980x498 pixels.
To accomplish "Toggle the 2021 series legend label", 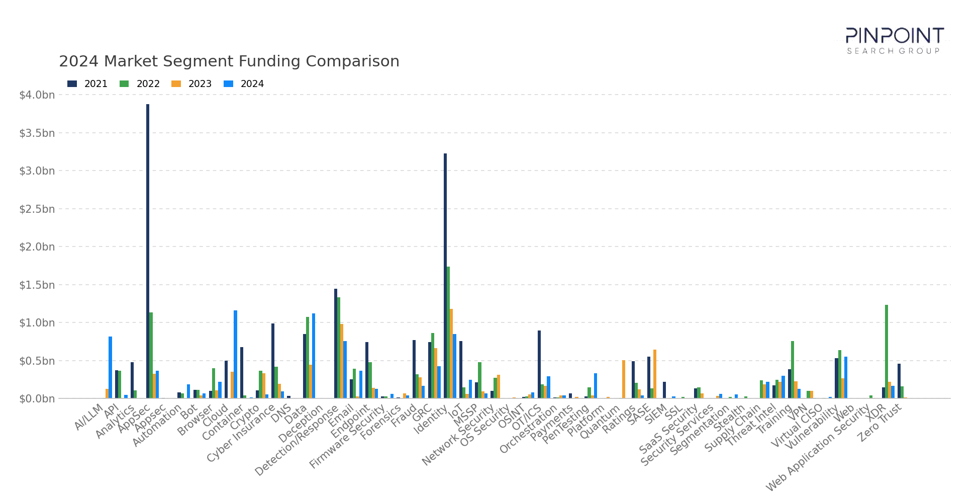I will (x=96, y=84).
